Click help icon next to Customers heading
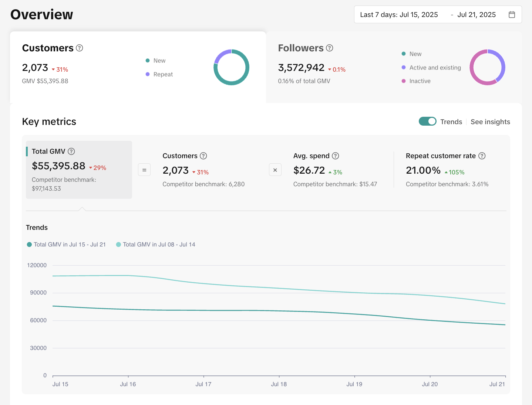This screenshot has width=532, height=405. click(80, 48)
